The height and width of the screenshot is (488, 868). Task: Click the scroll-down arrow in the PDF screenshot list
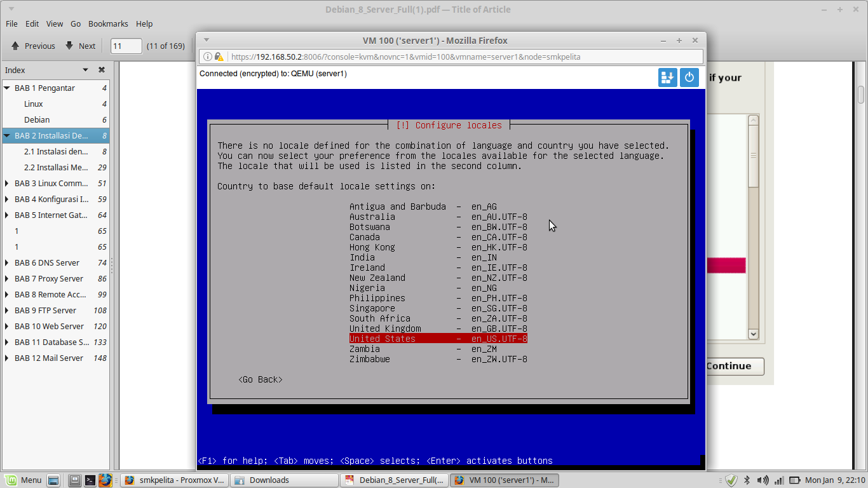click(x=754, y=334)
